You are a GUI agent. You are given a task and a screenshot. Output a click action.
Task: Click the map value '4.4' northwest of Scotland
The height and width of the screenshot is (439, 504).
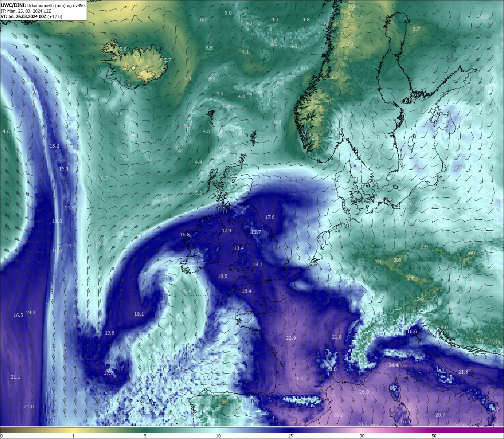198,162
